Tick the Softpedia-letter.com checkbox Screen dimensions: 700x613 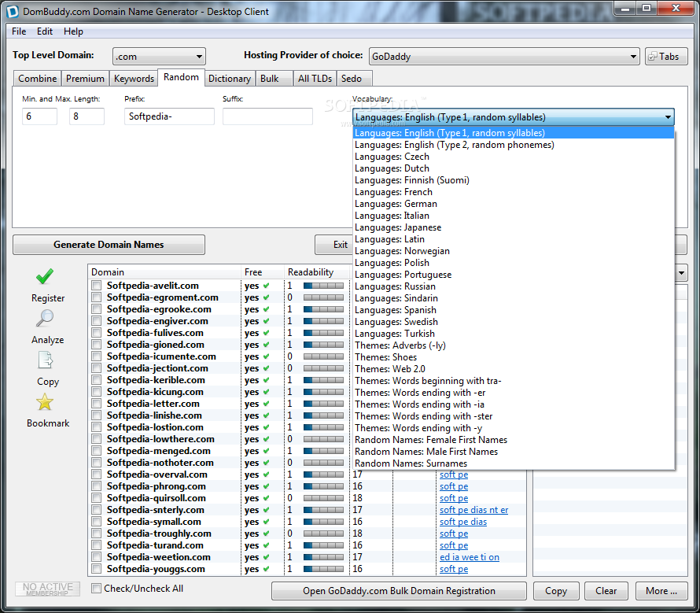[96, 404]
